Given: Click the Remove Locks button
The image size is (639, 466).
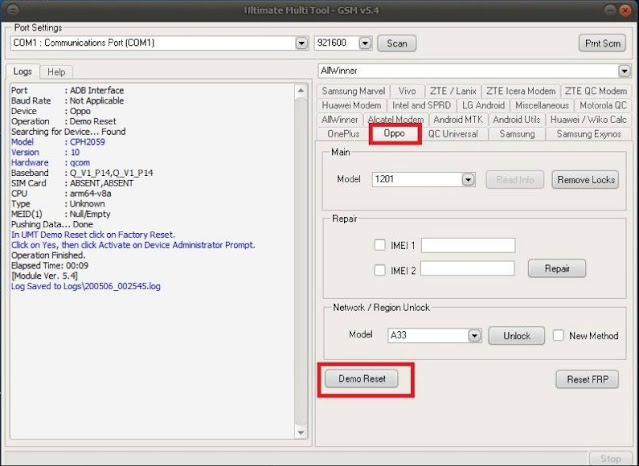Looking at the screenshot, I should pyautogui.click(x=586, y=180).
